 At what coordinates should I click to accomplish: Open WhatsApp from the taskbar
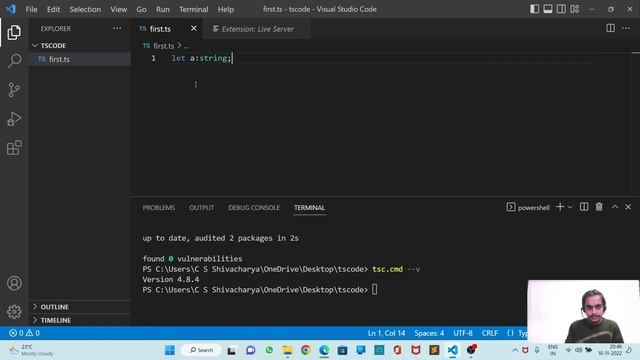click(x=269, y=350)
